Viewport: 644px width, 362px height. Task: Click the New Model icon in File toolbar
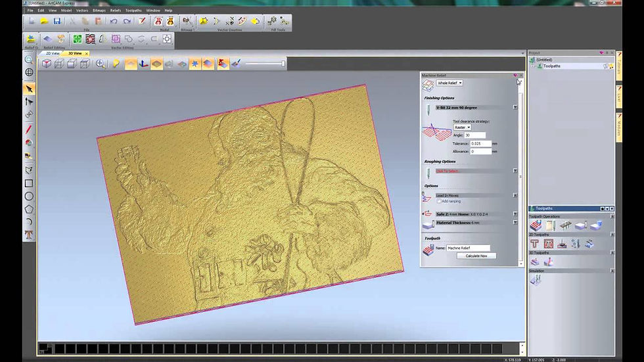(x=32, y=21)
